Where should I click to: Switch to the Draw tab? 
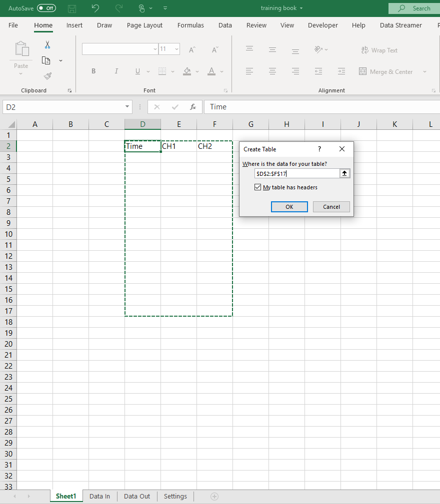click(104, 25)
